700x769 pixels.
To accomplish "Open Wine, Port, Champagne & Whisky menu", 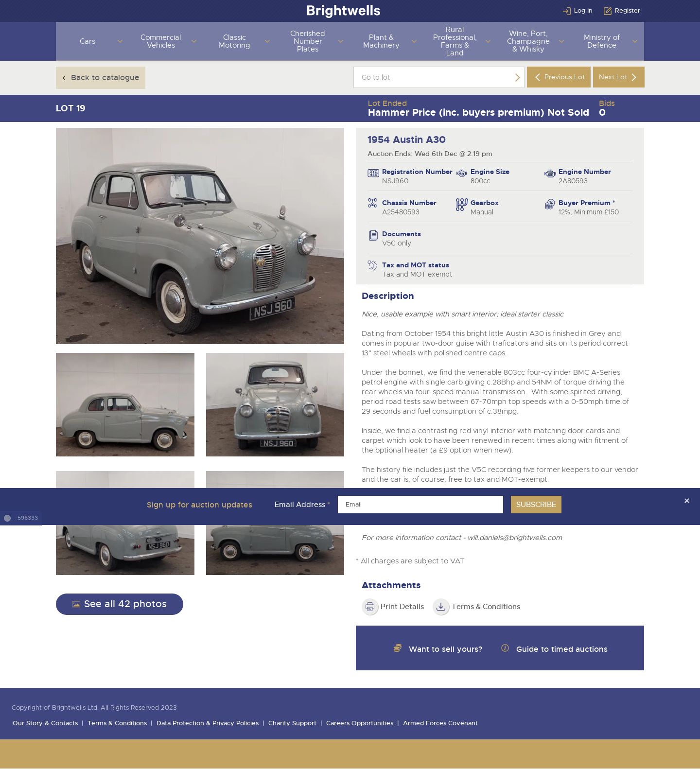I will tap(528, 41).
